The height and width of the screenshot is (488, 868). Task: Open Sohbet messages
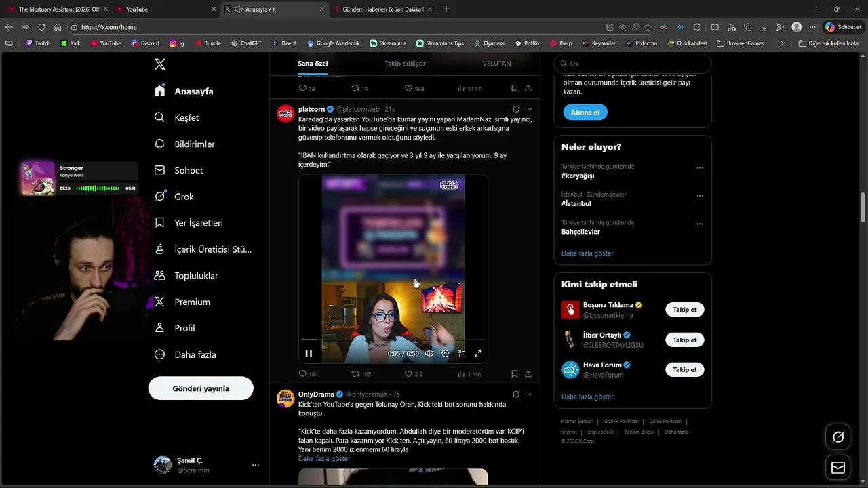coord(178,170)
